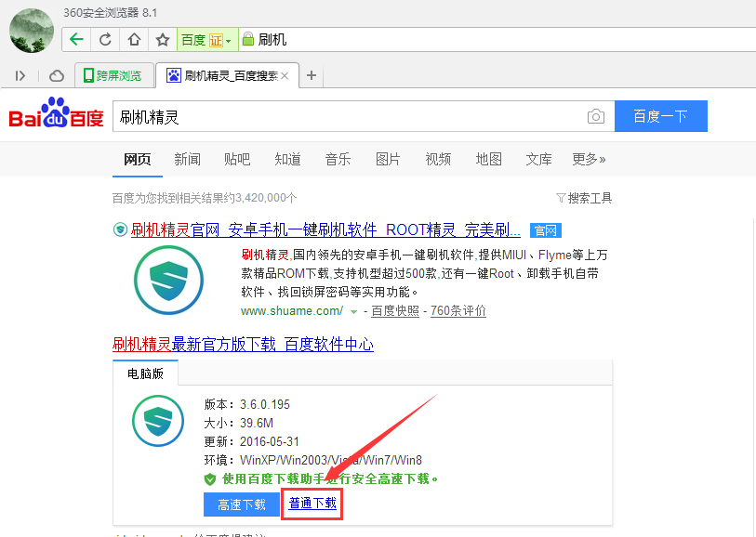Screen dimensions: 756x537
Task: Switch to 知道 results
Action: click(287, 159)
